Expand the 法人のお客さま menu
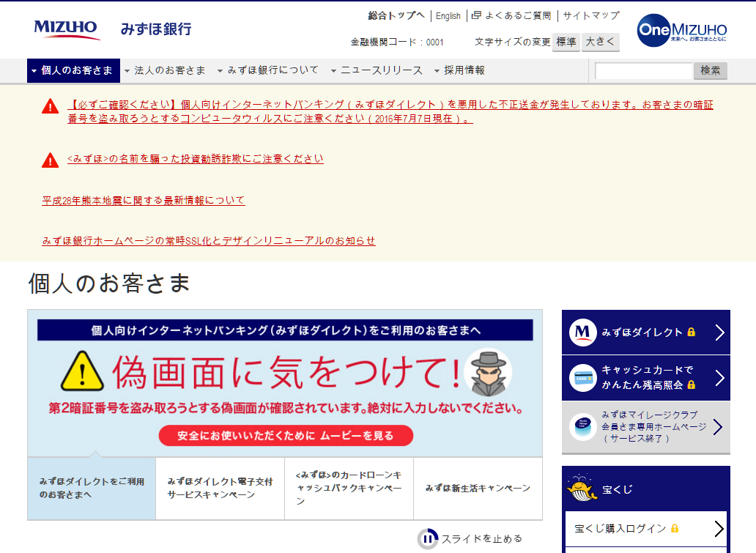756x553 pixels. pyautogui.click(x=165, y=70)
